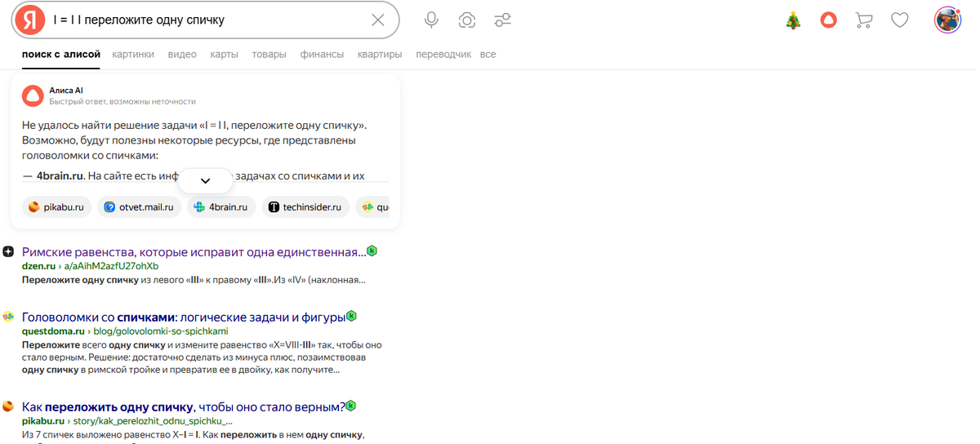Open dzen.ru result URL link
Screen dimensions: 980x444
coord(90,266)
